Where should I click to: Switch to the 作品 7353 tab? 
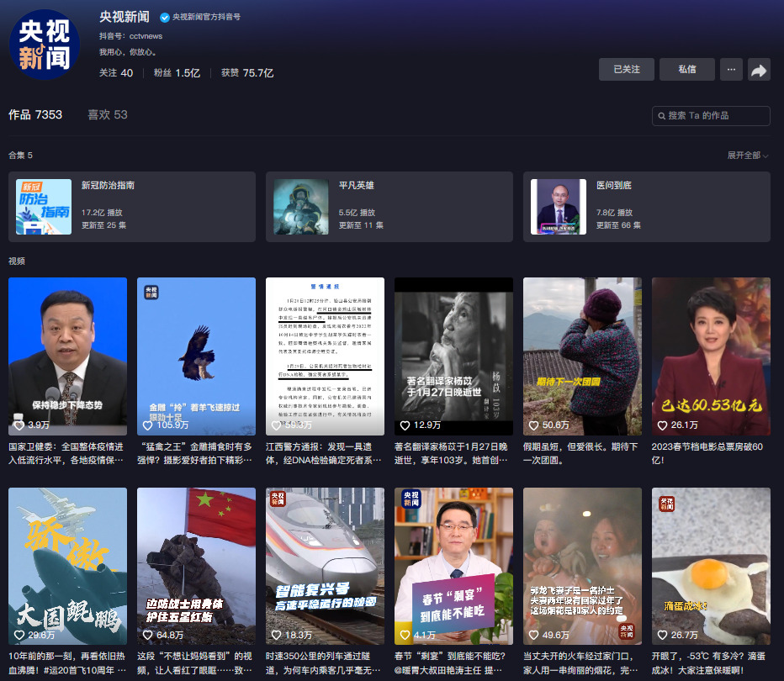point(35,115)
